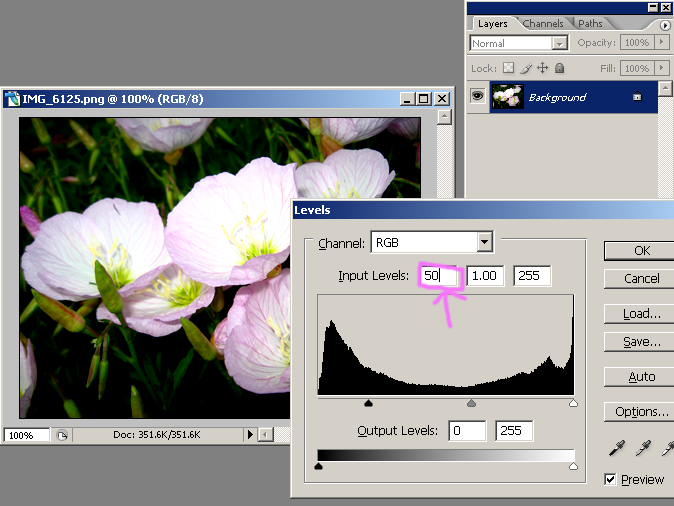Viewport: 674px width, 506px height.
Task: Toggle lock all padlock icon
Action: pos(559,68)
